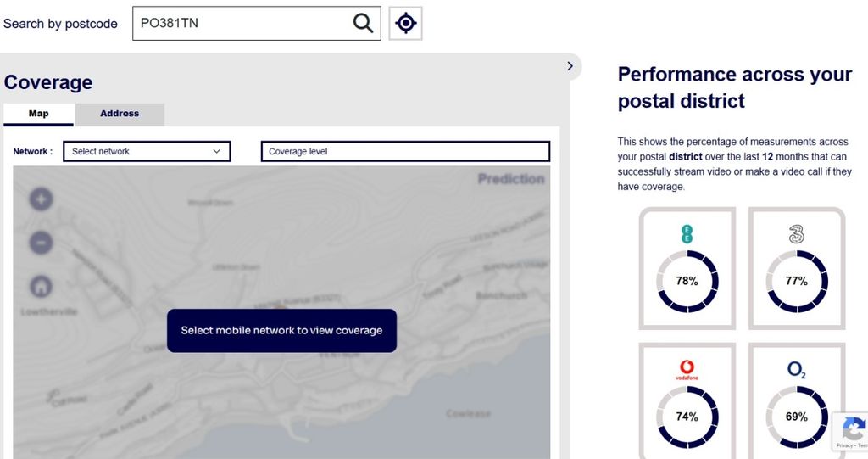Screen dimensions: 868x459
Task: Use the locate-me crosshair button
Action: 406,24
